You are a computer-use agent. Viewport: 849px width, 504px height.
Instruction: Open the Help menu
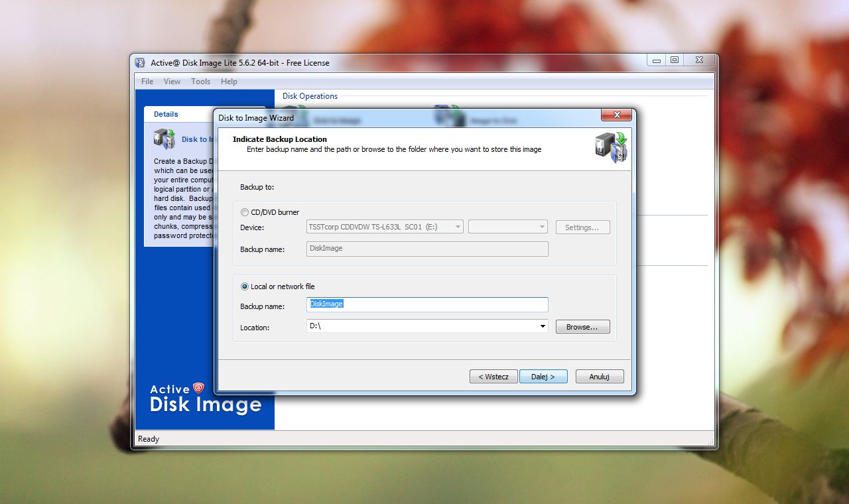pyautogui.click(x=229, y=82)
